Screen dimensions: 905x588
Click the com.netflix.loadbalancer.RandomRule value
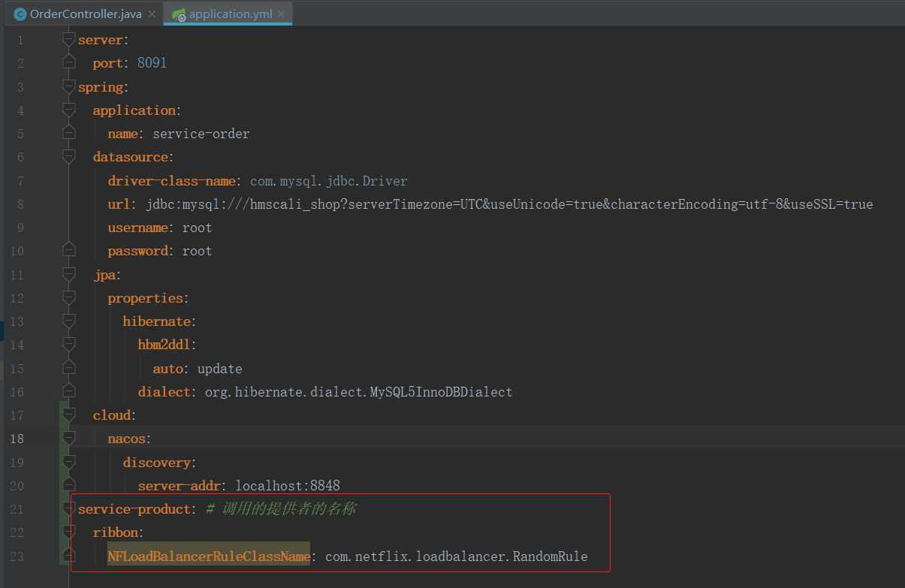(457, 556)
